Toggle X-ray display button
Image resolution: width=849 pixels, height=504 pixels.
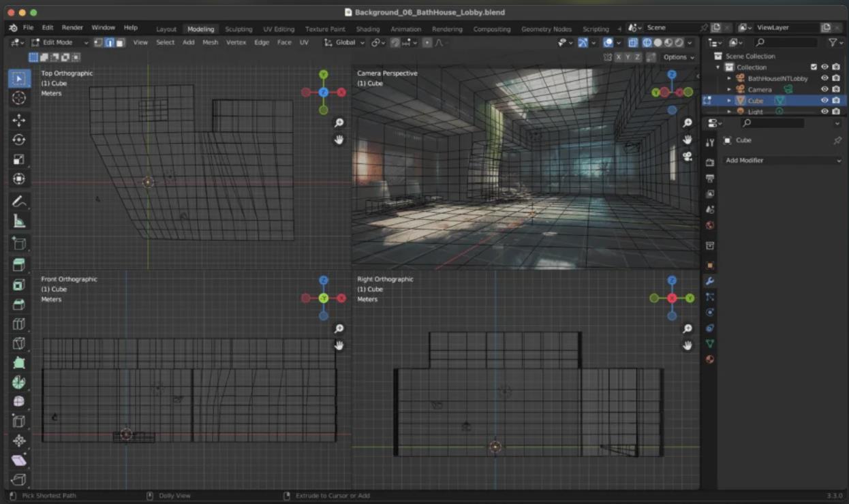pyautogui.click(x=633, y=42)
